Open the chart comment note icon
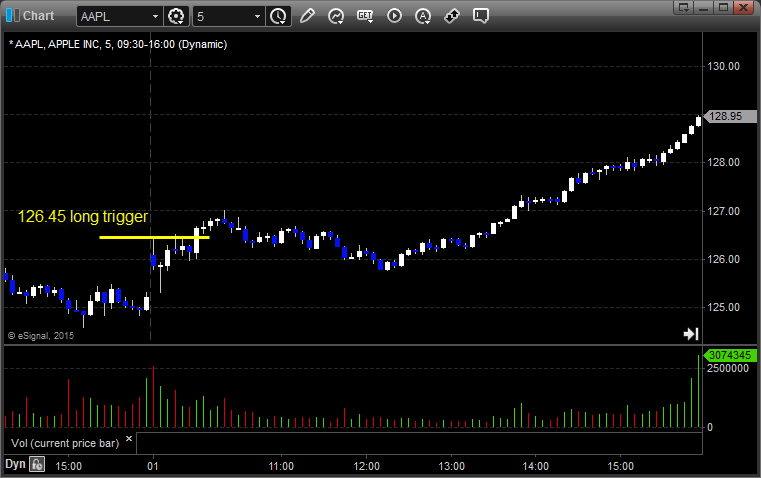Viewport: 761px width, 478px height. click(x=480, y=16)
